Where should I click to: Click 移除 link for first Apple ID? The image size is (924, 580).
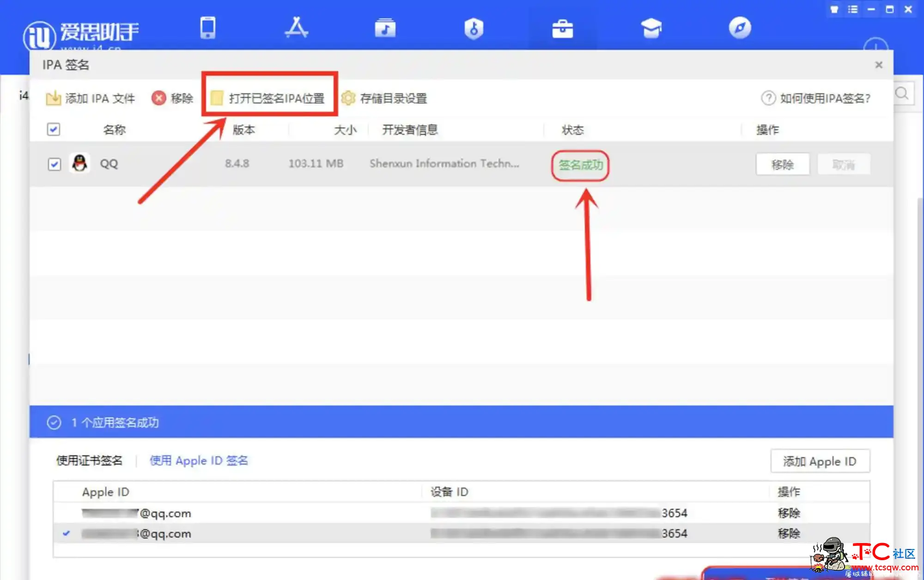click(789, 513)
